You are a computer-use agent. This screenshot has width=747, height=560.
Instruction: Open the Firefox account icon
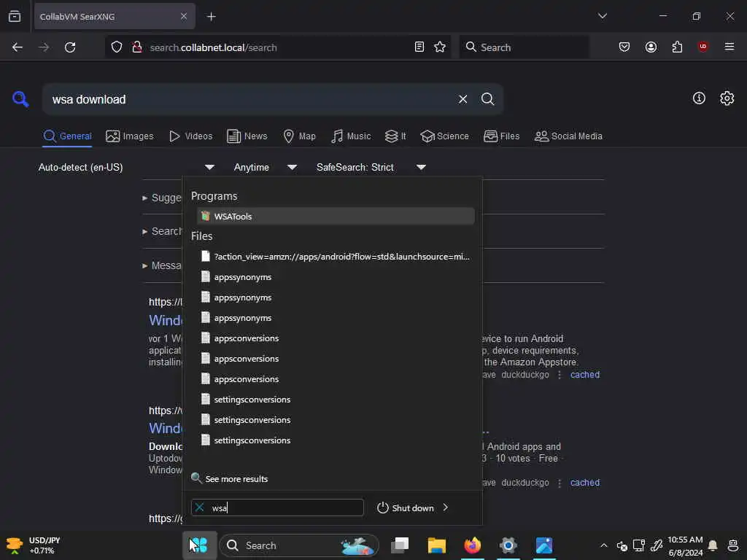(651, 47)
